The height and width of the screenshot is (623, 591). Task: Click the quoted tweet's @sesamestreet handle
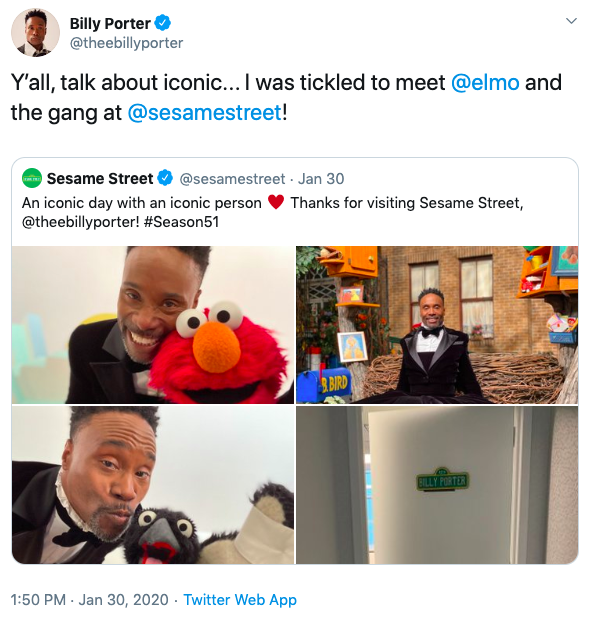233,179
